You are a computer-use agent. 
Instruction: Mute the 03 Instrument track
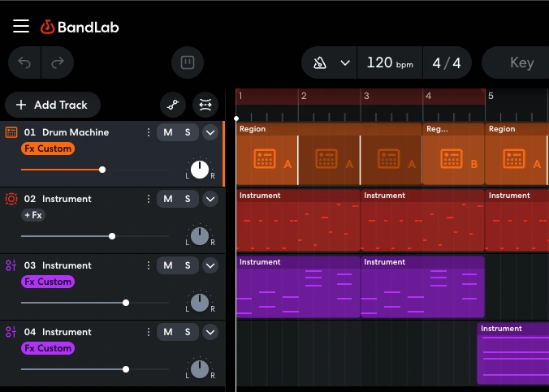168,265
